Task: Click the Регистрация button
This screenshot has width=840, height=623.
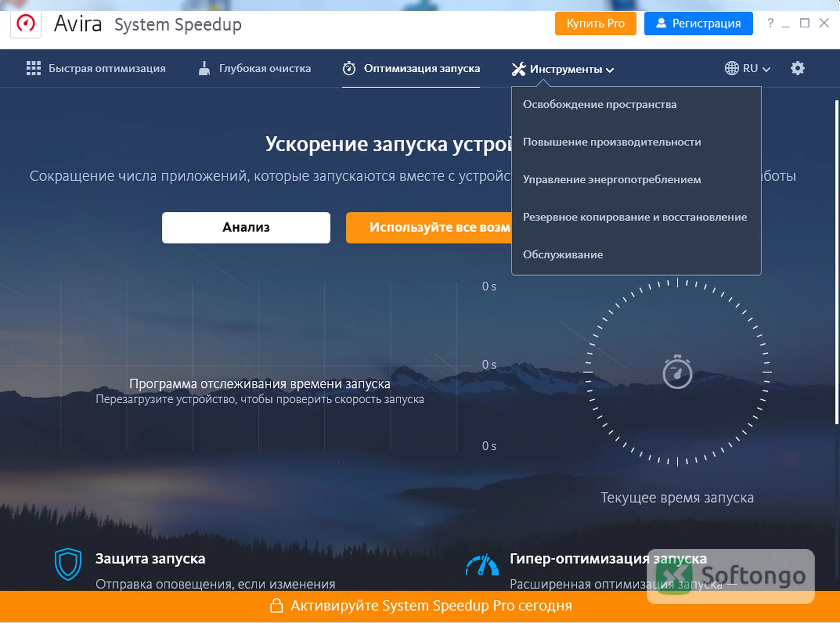Action: click(698, 23)
